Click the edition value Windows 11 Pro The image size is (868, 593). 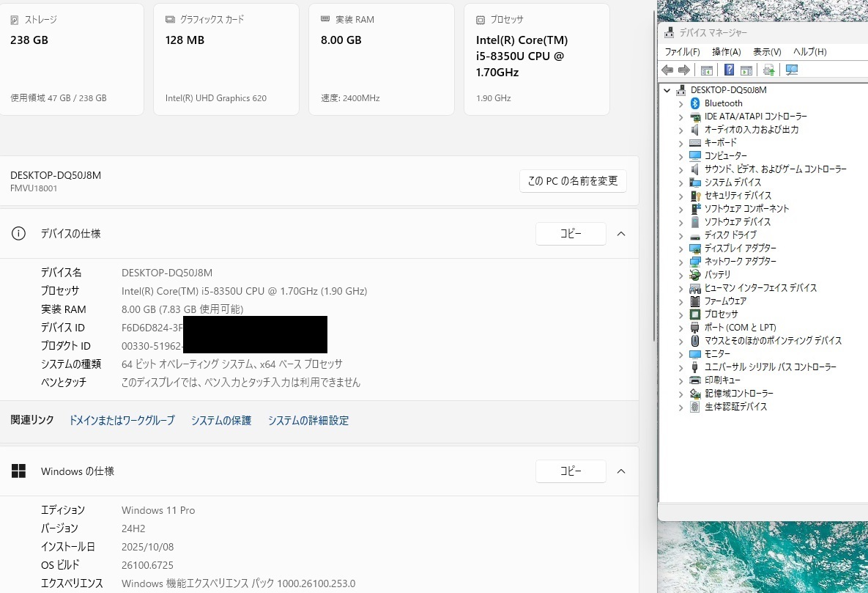pos(158,510)
